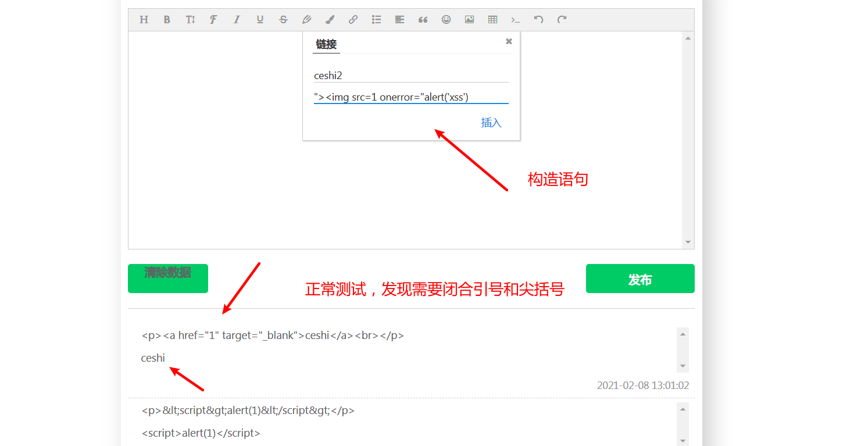Screen dimensions: 868x446
Task: Click the link text field containing ceshi2
Action: [x=411, y=76]
